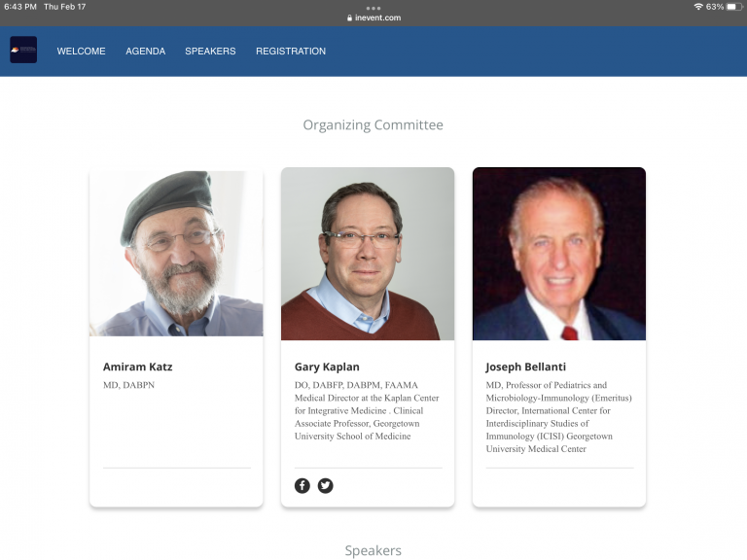Open the AGENDA menu item
The image size is (747, 560).
pos(145,51)
